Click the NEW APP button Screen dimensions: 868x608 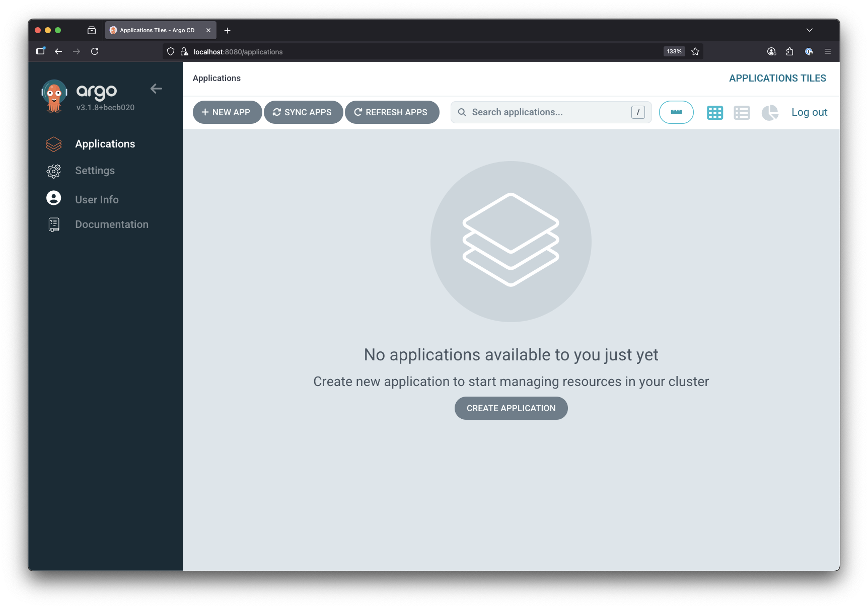pos(227,112)
